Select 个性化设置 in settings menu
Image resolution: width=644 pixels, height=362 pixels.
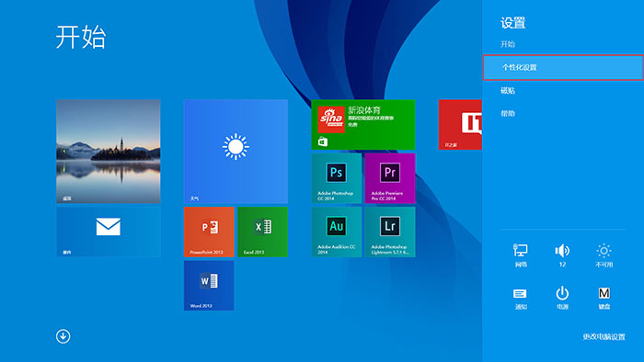tap(563, 67)
